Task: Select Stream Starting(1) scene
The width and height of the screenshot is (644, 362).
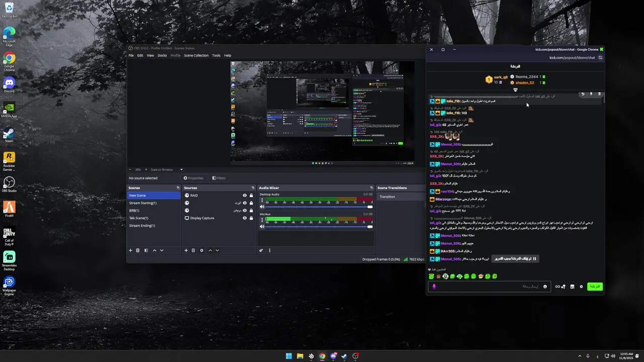Action: pos(153,203)
